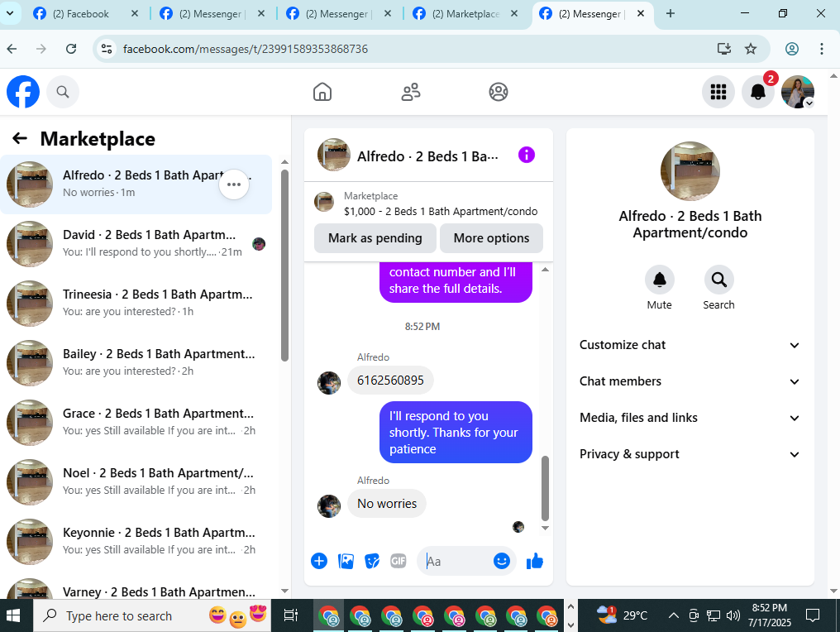
Task: Open more actions plus icon in composer
Action: pos(319,561)
